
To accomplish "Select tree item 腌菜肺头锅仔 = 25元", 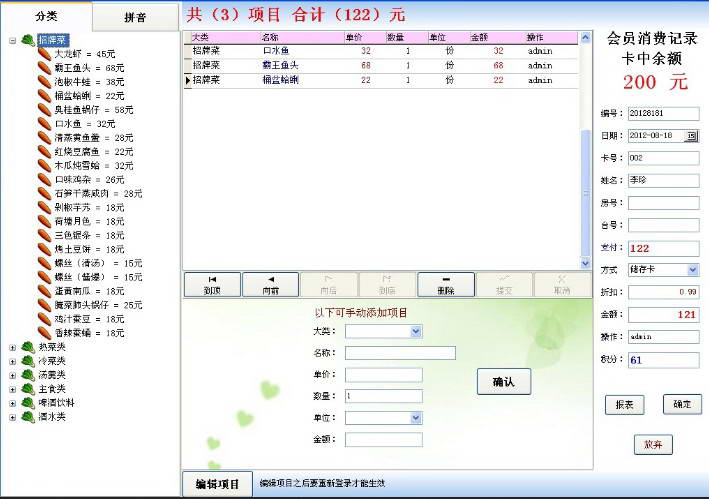I will coord(98,305).
